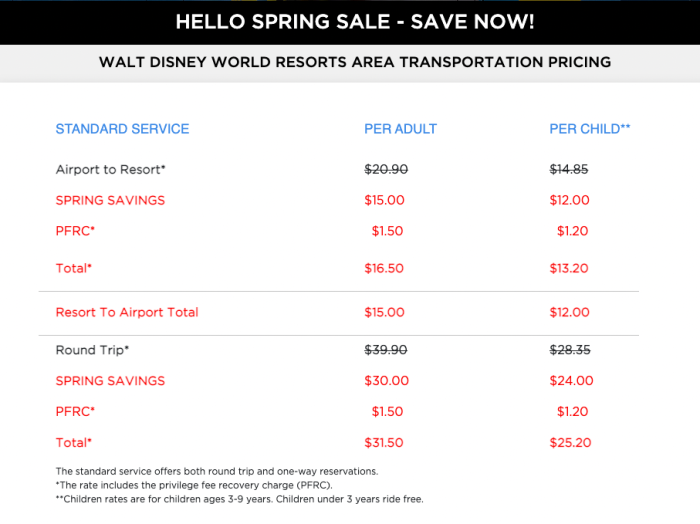700x524 pixels.
Task: Click the $13.20 child one-way total
Action: coord(570,268)
